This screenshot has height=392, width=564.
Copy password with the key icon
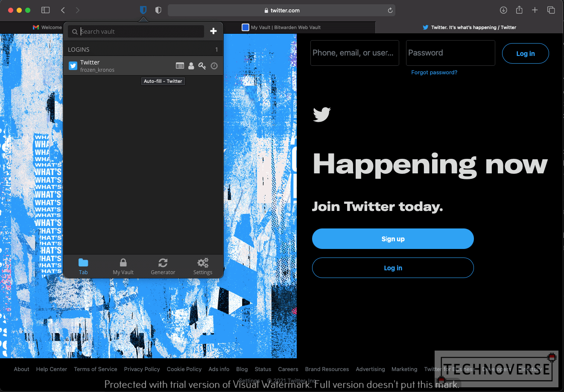point(202,66)
